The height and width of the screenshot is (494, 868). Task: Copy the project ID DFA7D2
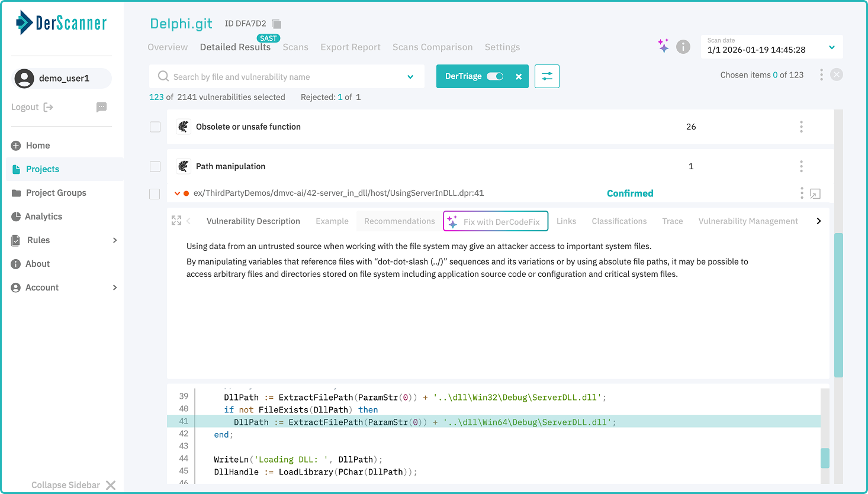pos(276,23)
